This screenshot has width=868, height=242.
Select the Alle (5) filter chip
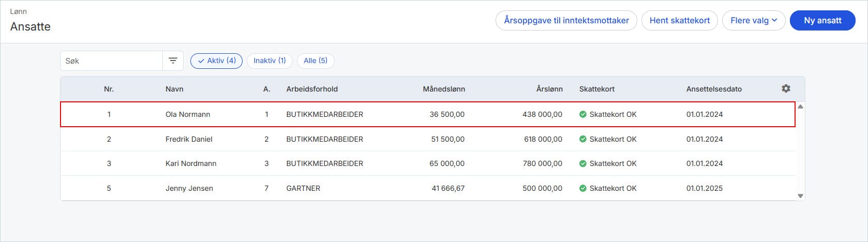pyautogui.click(x=316, y=61)
